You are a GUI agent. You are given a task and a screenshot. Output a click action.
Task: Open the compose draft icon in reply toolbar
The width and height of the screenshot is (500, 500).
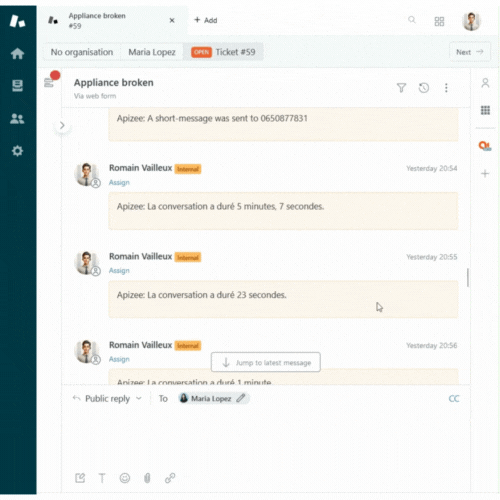(80, 478)
